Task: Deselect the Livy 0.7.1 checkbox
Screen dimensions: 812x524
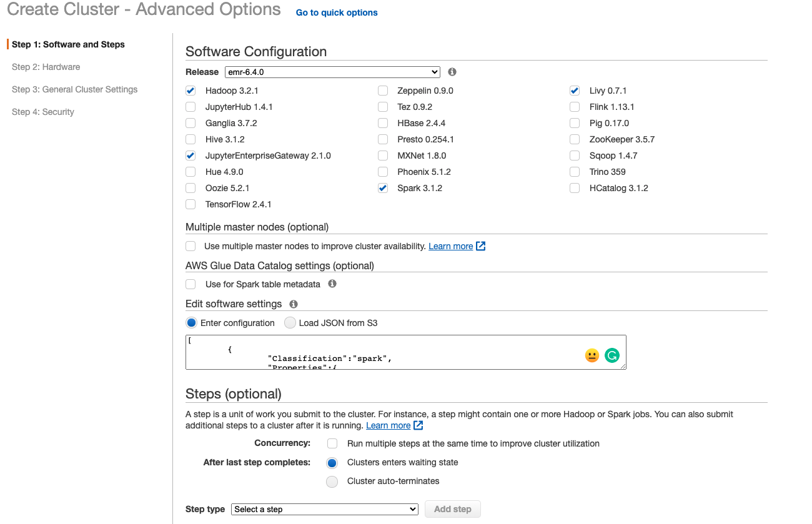Action: coord(575,91)
